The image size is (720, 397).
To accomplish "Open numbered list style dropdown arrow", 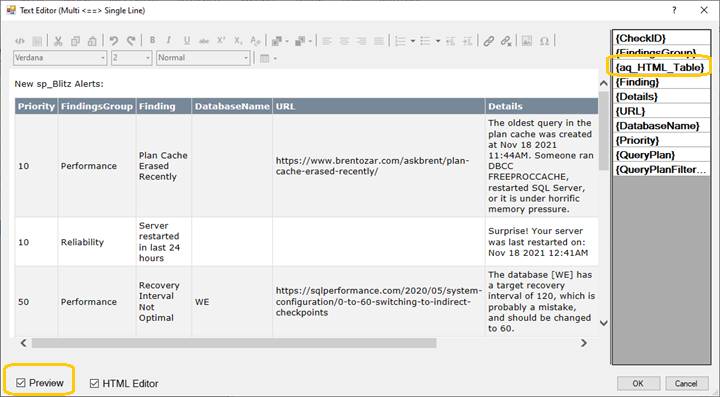I will click(413, 41).
